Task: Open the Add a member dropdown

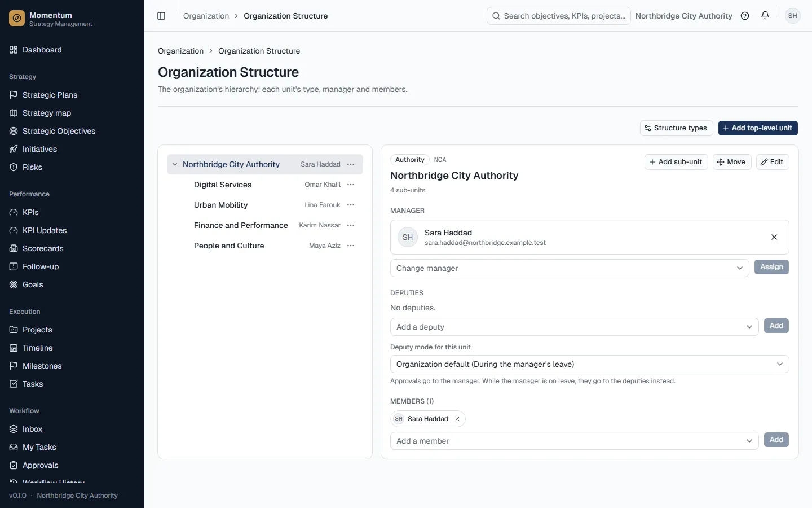Action: (574, 441)
